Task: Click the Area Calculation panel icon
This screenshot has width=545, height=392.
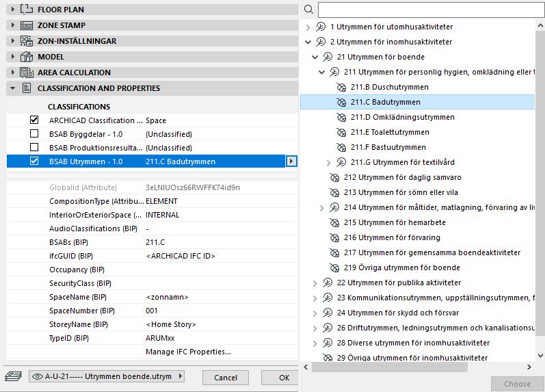Action: 27,73
